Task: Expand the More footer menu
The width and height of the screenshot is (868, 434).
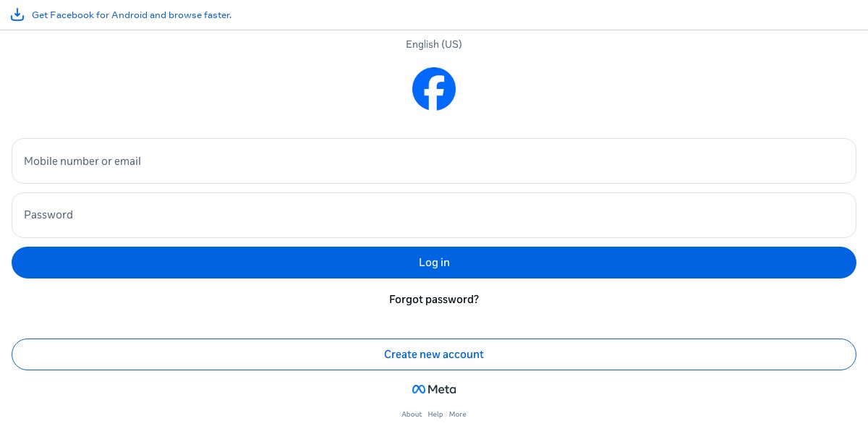Action: [x=457, y=414]
